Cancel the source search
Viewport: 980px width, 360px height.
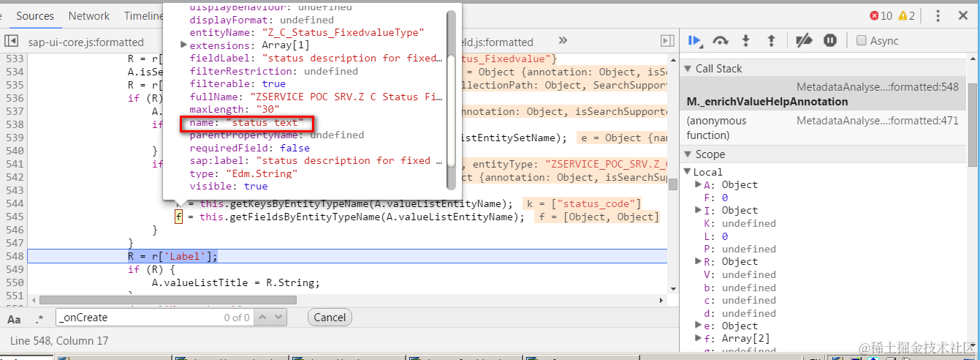tap(330, 317)
